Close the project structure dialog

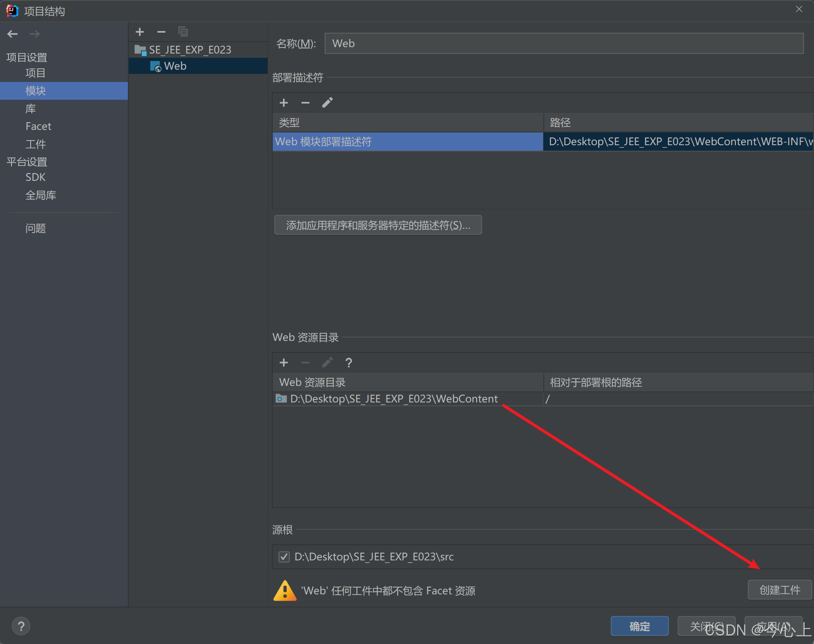coord(799,9)
